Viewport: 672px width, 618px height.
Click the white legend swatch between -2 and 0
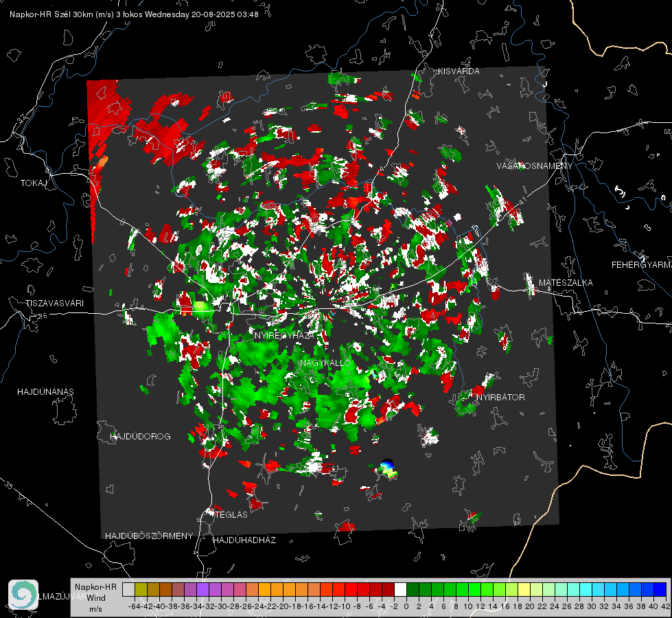point(400,590)
